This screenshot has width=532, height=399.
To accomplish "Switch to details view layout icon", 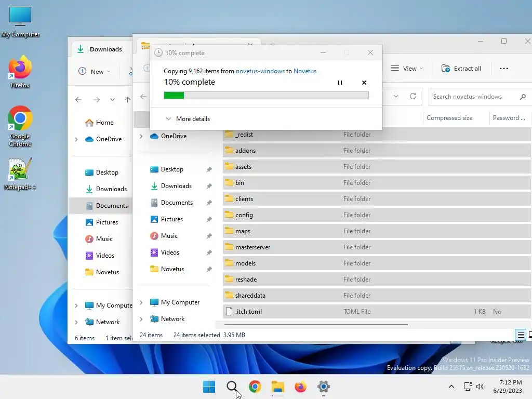I will 521,335.
